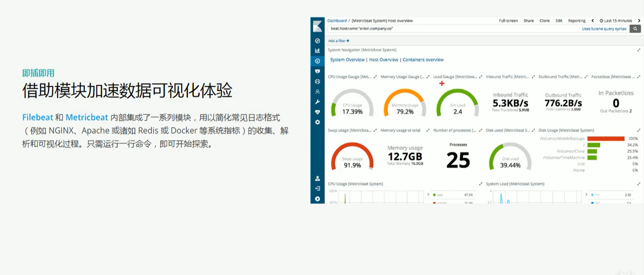Image resolution: width=644 pixels, height=275 pixels.
Task: Maximize the Packetloss panel
Action: click(638, 77)
